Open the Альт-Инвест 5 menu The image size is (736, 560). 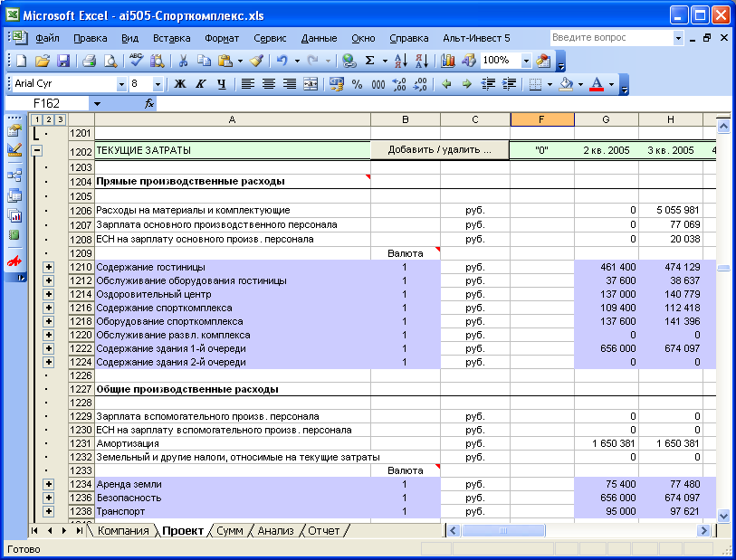[x=476, y=38]
